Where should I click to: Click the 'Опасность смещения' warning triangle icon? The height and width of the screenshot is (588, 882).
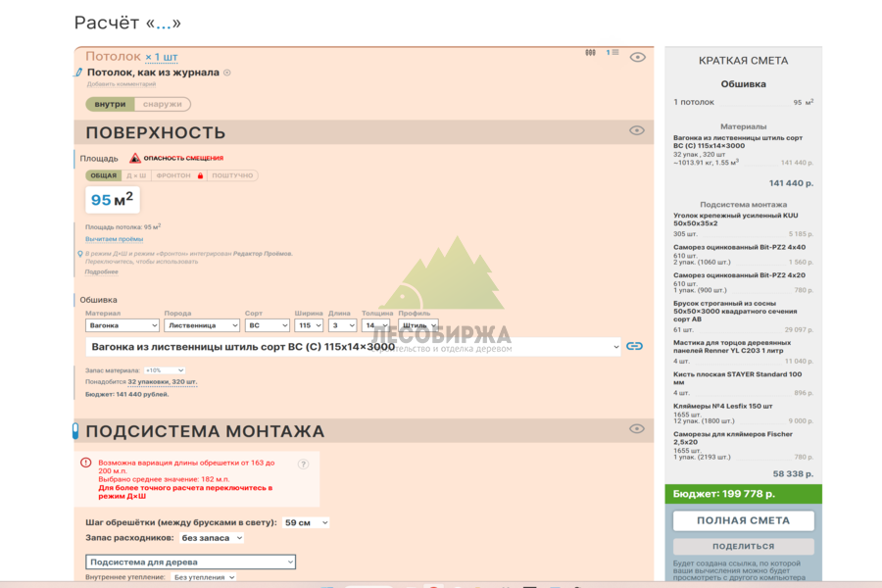pos(135,158)
